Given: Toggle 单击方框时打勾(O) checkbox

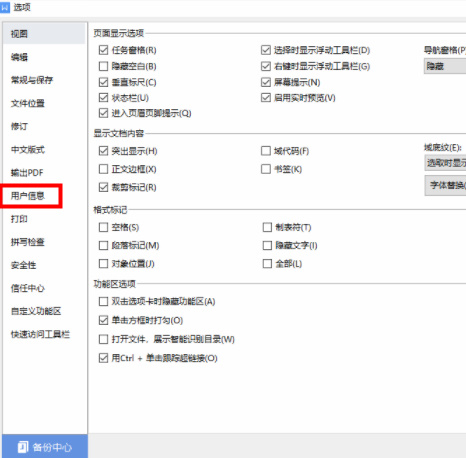Looking at the screenshot, I should pos(103,320).
